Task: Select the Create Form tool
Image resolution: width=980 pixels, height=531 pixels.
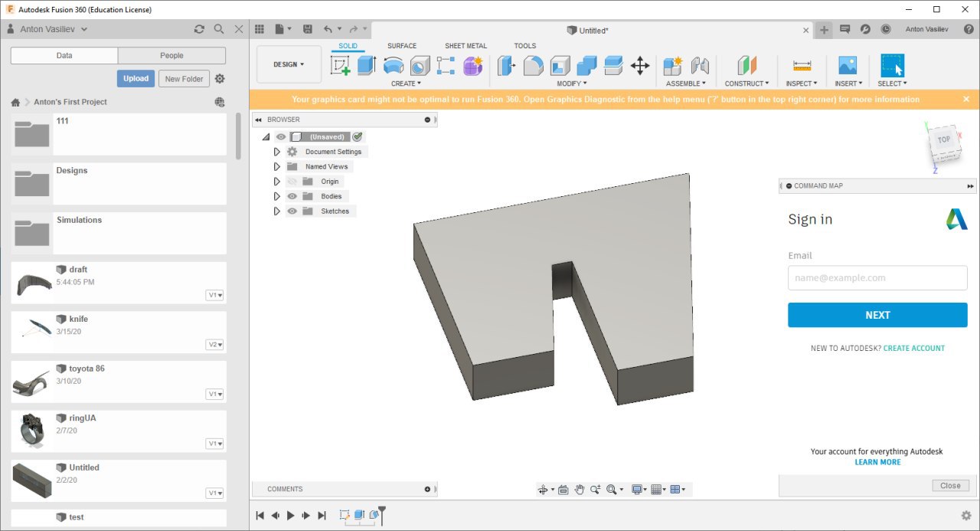Action: pos(472,65)
